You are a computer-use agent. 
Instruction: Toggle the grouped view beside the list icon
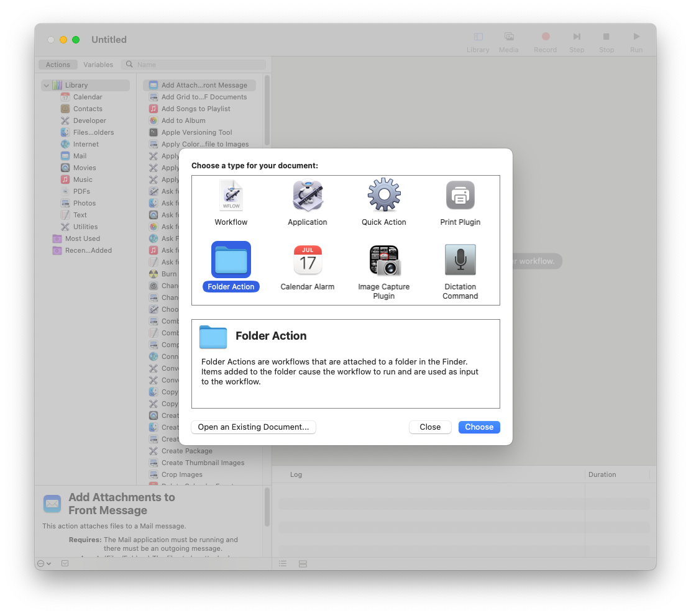click(x=303, y=563)
